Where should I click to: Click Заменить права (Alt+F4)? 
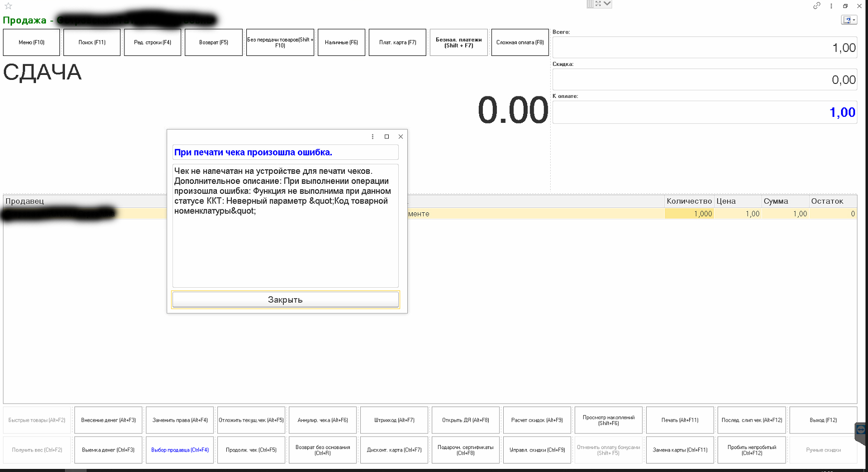[180, 420]
